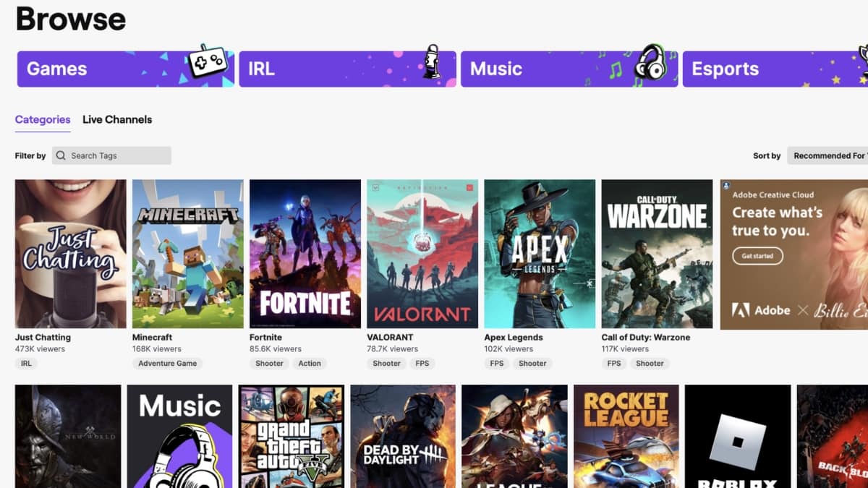Open the Just Chatting category thumbnail
This screenshot has height=488, width=868.
point(71,254)
